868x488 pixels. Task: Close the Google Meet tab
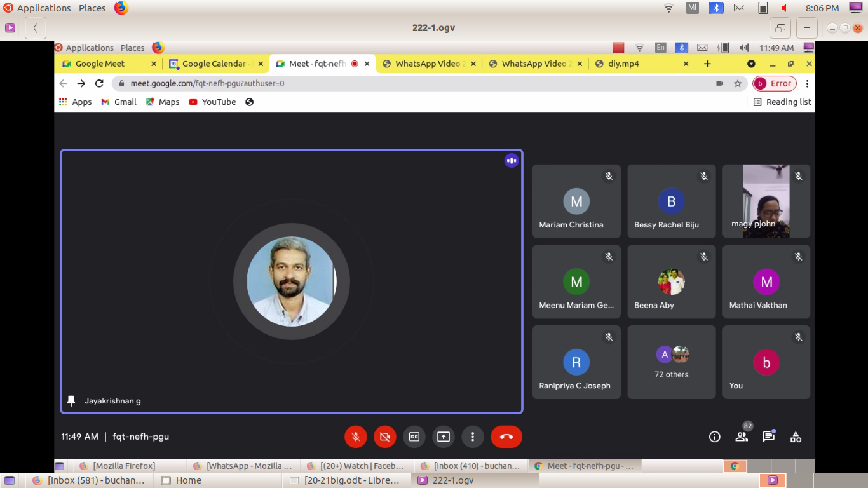coord(154,64)
